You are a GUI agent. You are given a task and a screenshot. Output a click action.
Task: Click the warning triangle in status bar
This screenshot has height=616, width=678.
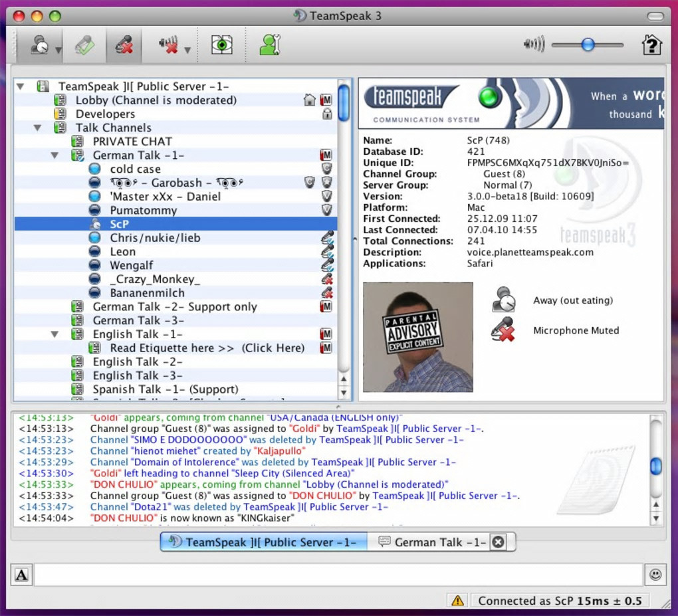[457, 601]
